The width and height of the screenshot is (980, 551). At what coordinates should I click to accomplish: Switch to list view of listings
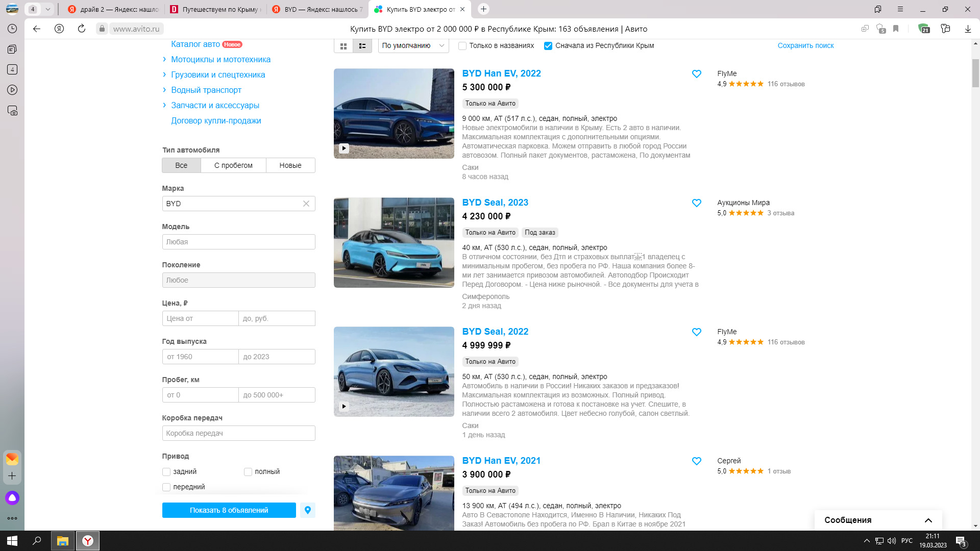(x=362, y=46)
